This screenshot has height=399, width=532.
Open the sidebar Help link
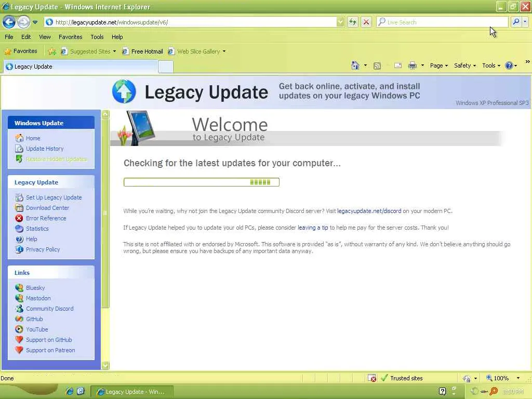[32, 239]
